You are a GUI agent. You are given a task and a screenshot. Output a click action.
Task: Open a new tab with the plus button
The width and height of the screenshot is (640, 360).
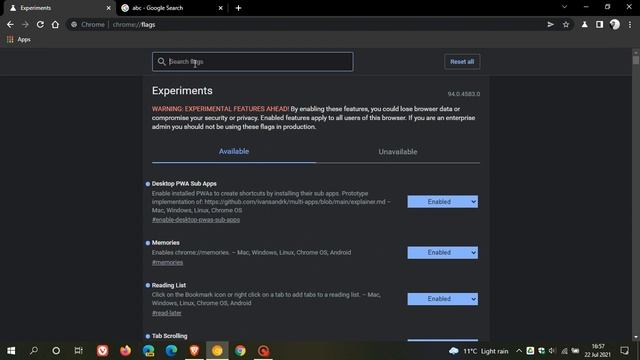point(238,8)
